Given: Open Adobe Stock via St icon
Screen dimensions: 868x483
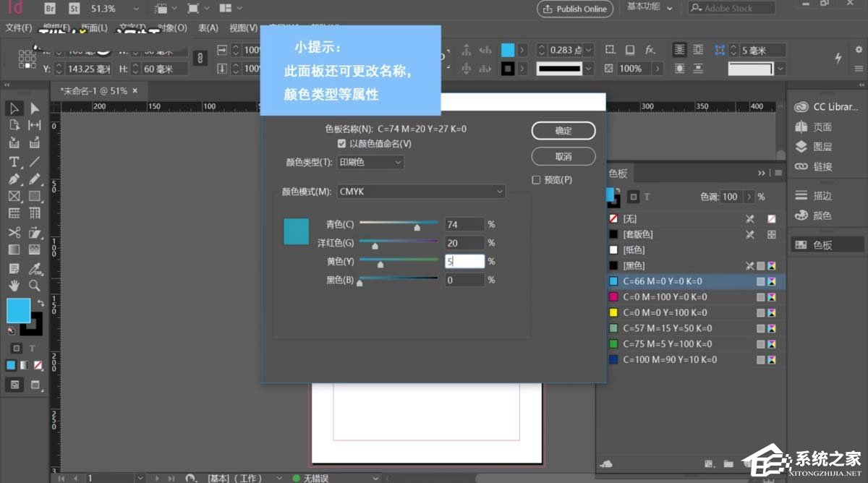Looking at the screenshot, I should (x=74, y=9).
